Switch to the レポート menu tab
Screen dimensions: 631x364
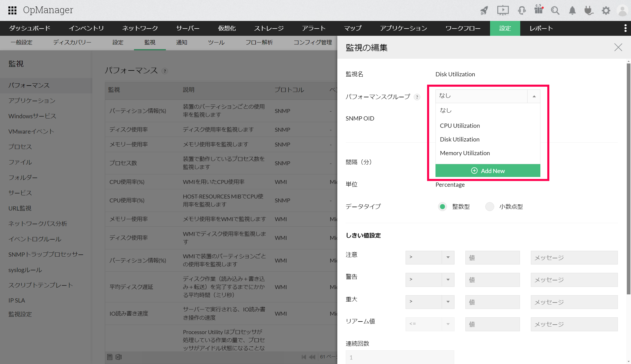[x=541, y=28]
